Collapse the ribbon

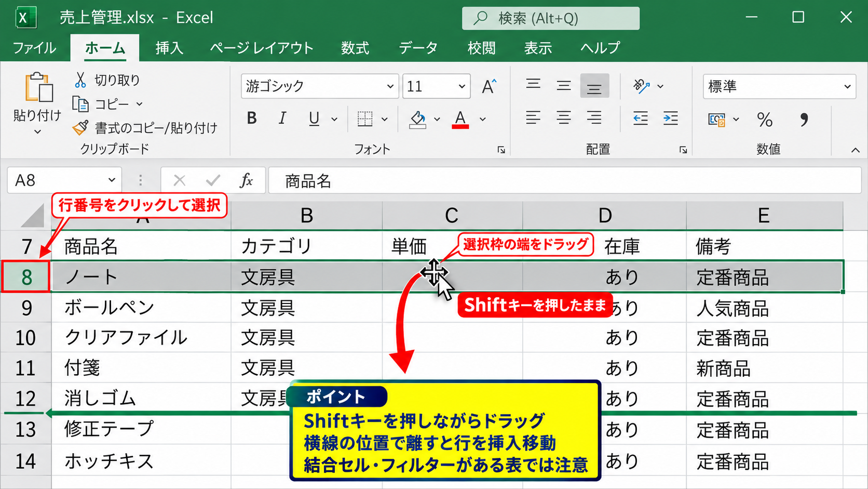point(855,150)
